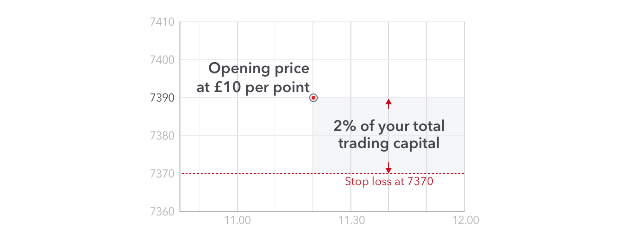The height and width of the screenshot is (242, 644).
Task: Select the 7360 price axis label
Action: 162,212
